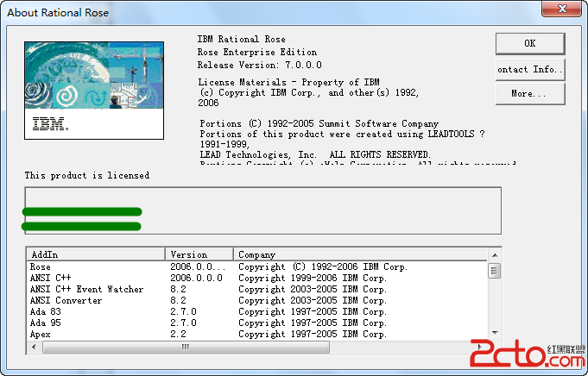Image resolution: width=588 pixels, height=376 pixels.
Task: Select the Ada 95 row
Action: (x=257, y=323)
